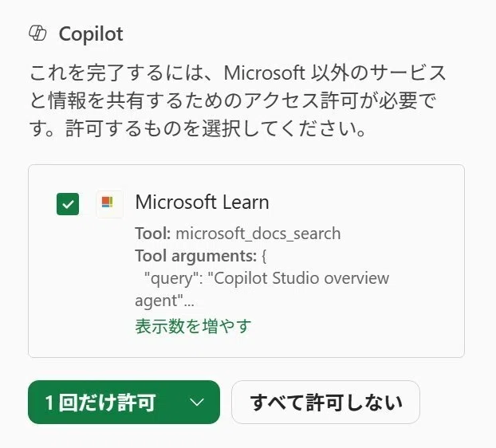Uncheck the Microsoft Learn checkbox
The image size is (496, 448).
pos(68,204)
